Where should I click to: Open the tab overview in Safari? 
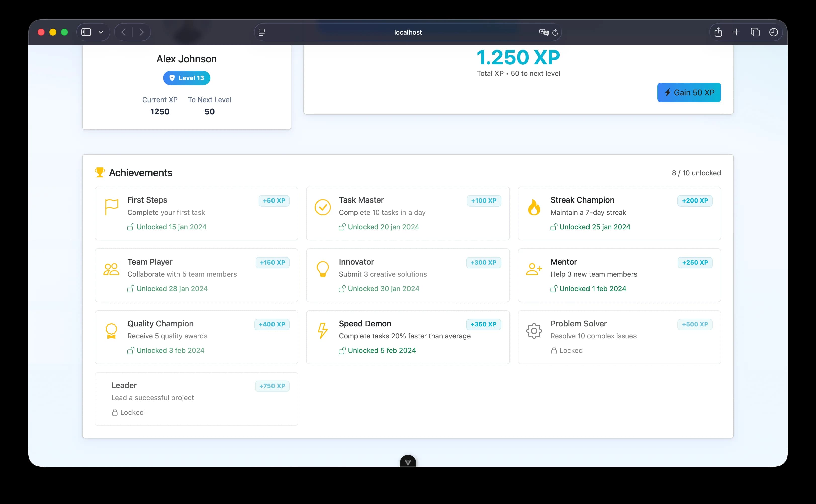pyautogui.click(x=755, y=32)
